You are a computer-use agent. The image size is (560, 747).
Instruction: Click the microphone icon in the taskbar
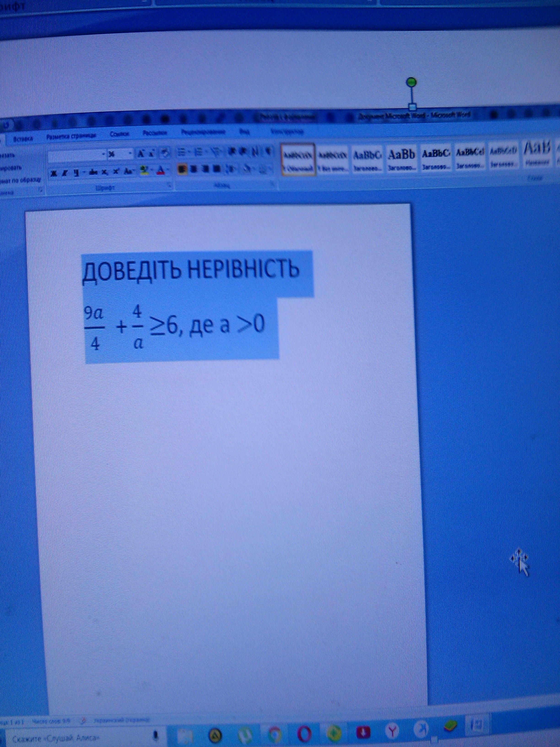click(x=156, y=735)
